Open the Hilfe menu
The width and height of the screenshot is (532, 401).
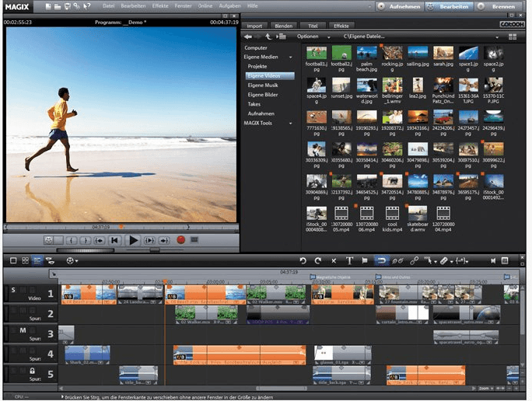tap(252, 5)
